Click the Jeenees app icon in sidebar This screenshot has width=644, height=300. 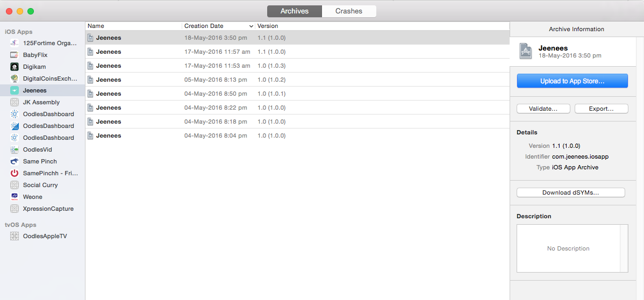(x=15, y=90)
